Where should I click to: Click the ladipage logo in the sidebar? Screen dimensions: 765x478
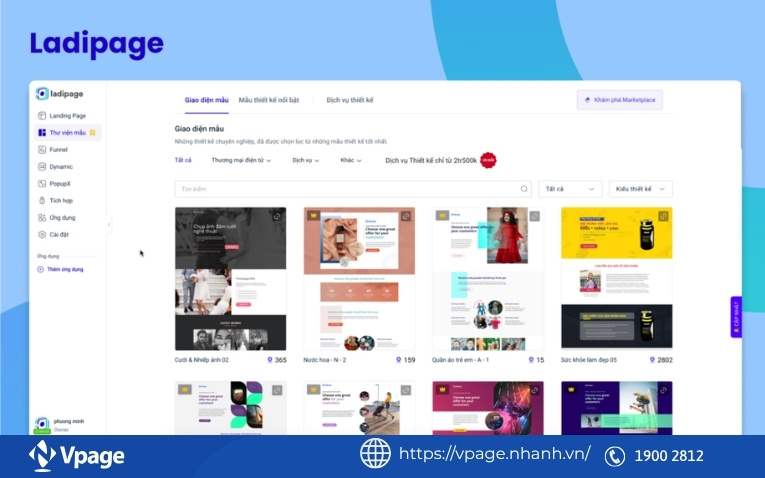(x=59, y=94)
